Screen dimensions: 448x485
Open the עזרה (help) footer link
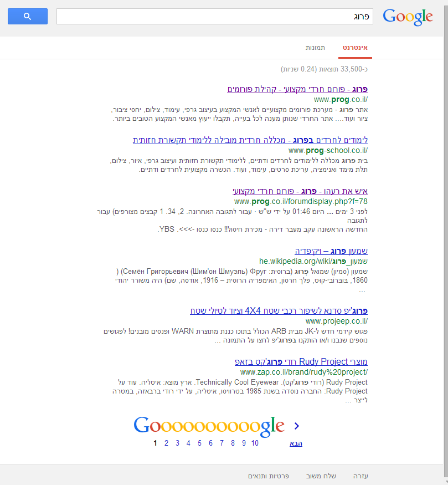point(361,476)
